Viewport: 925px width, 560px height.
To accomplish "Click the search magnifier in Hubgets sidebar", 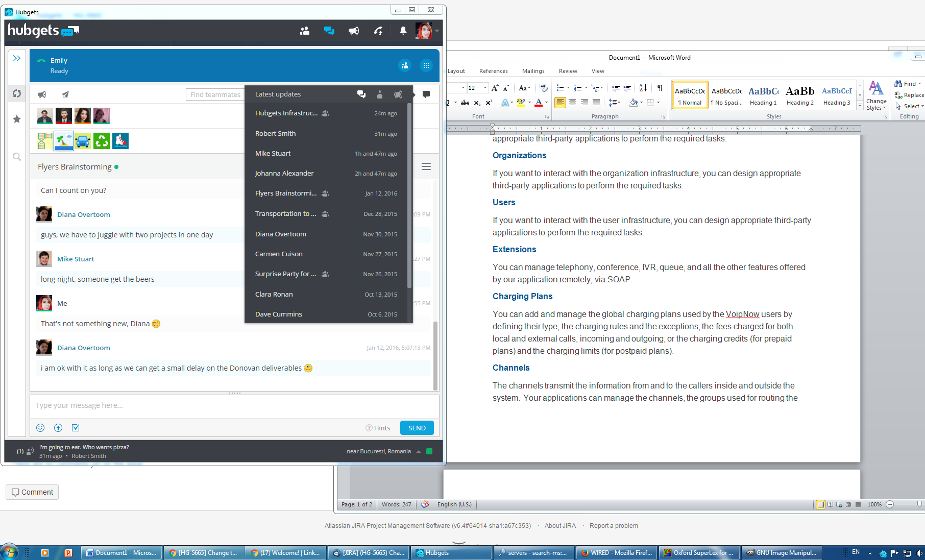I will point(17,157).
